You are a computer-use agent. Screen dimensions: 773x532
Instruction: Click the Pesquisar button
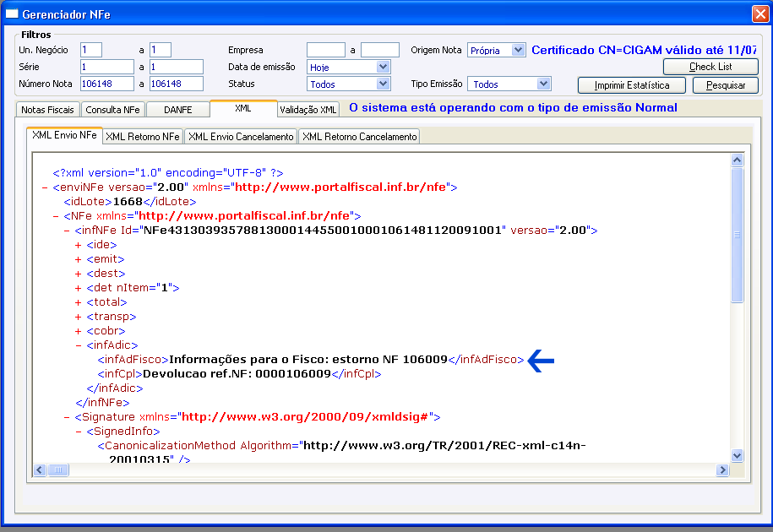click(x=725, y=85)
